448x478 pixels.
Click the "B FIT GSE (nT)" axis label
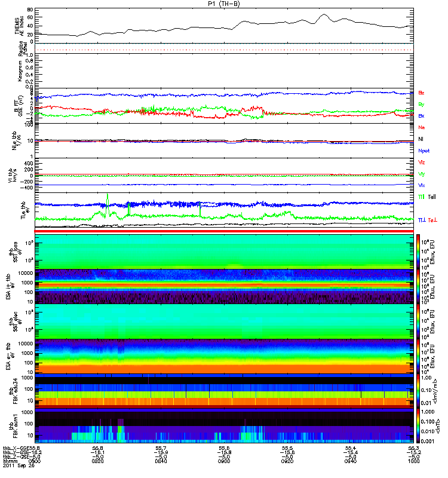point(19,106)
